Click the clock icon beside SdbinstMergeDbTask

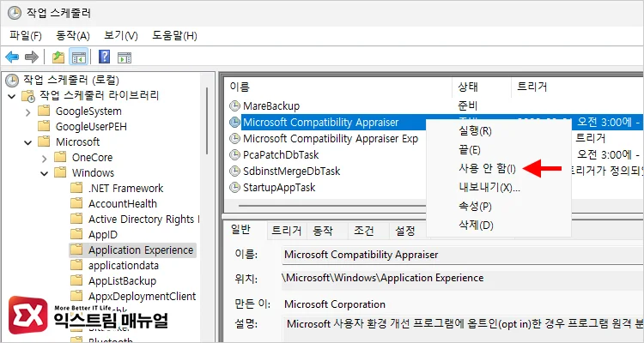234,171
